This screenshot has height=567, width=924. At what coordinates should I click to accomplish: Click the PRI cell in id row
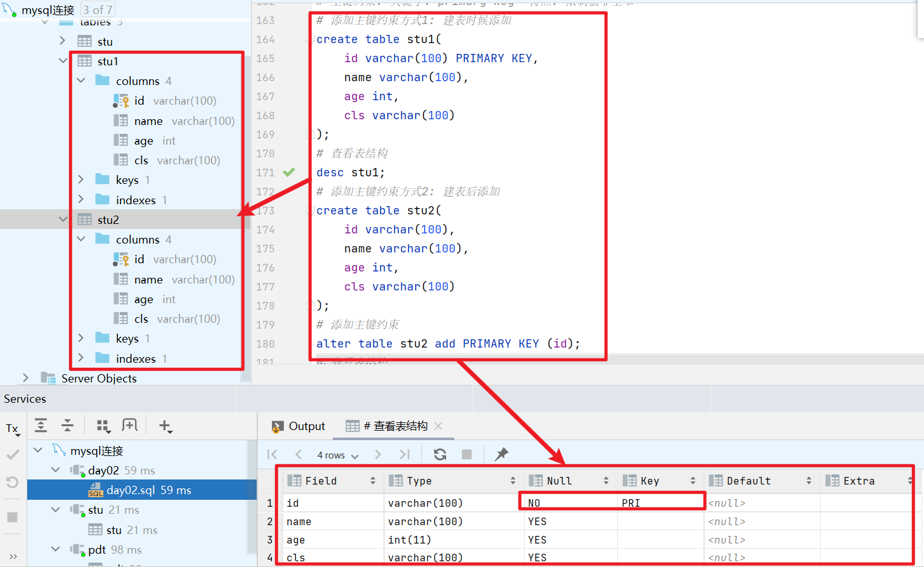click(x=660, y=502)
